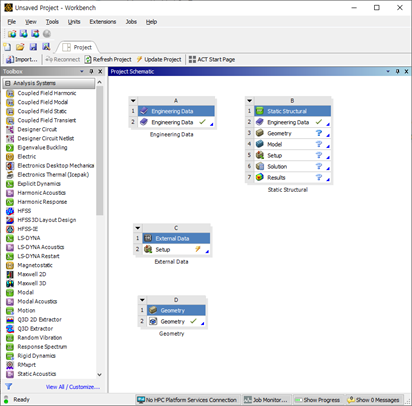Open system B dropdown arrow

click(249, 101)
